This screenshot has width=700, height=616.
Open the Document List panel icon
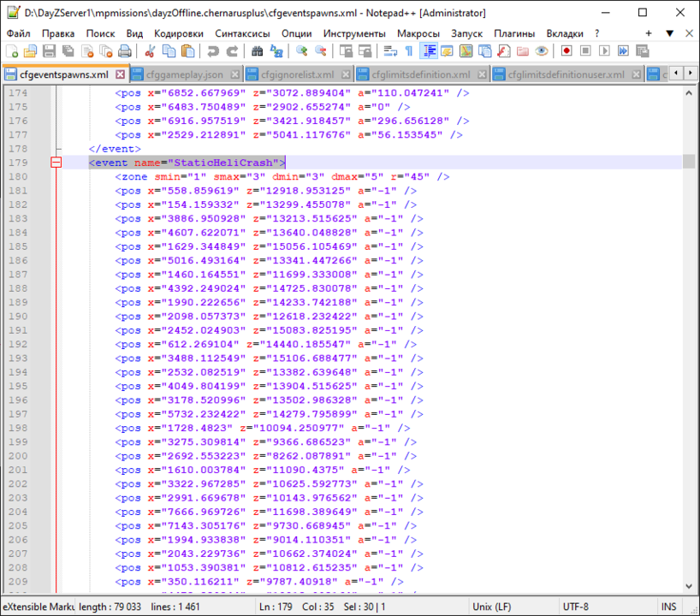(x=485, y=51)
